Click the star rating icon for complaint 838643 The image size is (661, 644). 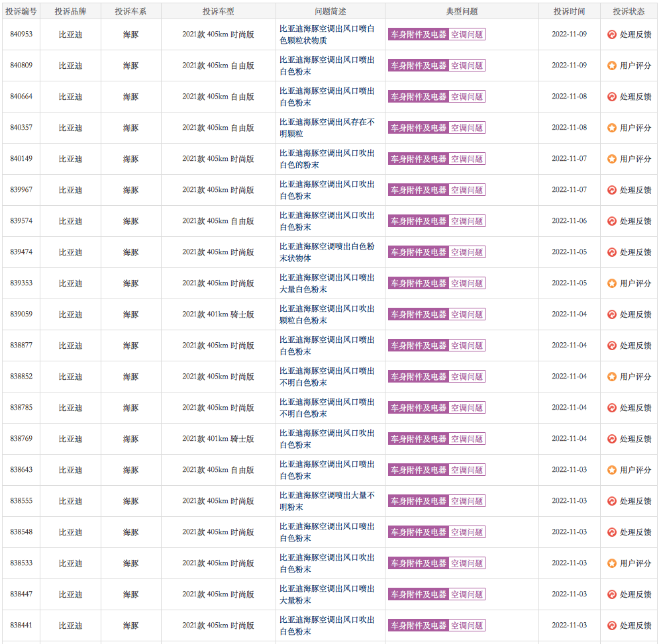(x=612, y=470)
